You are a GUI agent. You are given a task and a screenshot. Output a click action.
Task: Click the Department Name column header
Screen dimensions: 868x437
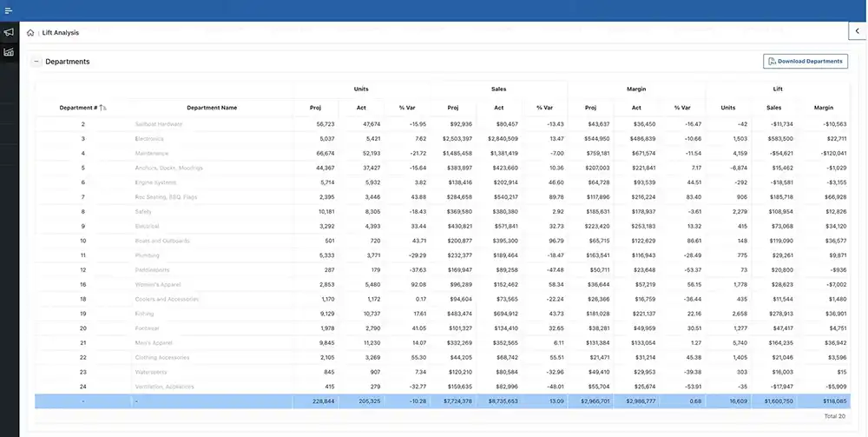click(x=212, y=108)
